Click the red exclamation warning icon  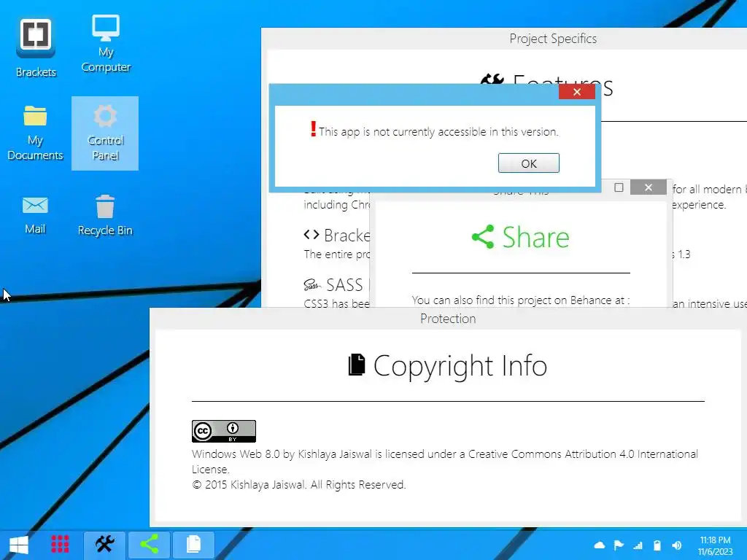(313, 129)
